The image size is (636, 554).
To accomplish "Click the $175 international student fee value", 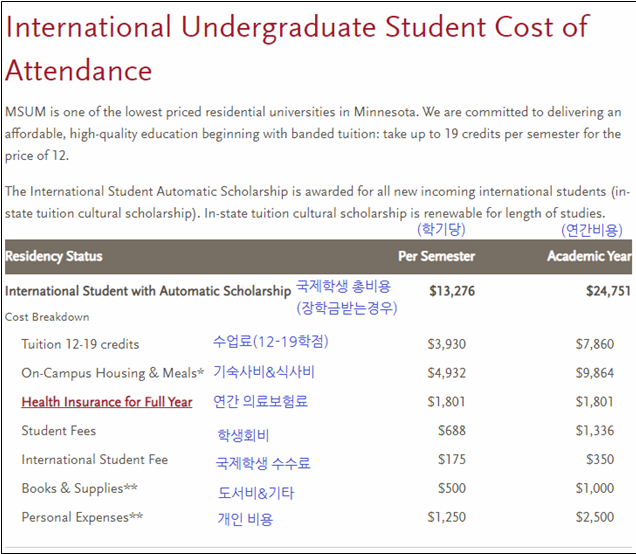I will click(452, 460).
